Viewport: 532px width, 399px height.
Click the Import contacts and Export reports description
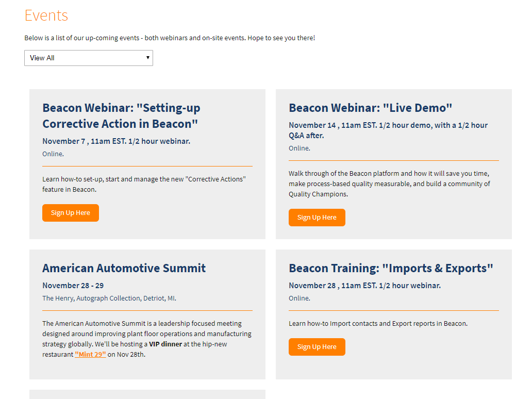click(x=378, y=324)
